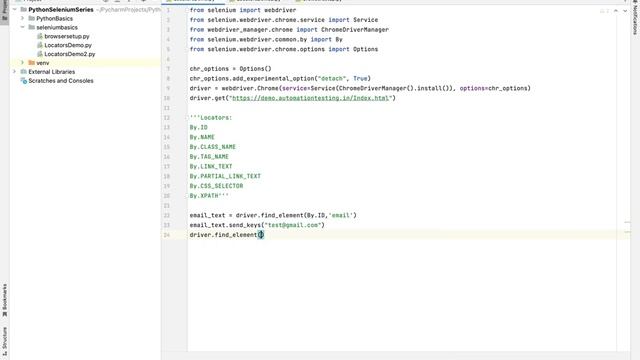Image resolution: width=640 pixels, height=360 pixels.
Task: Click the ChromeDriverManager import line
Action: (289, 29)
